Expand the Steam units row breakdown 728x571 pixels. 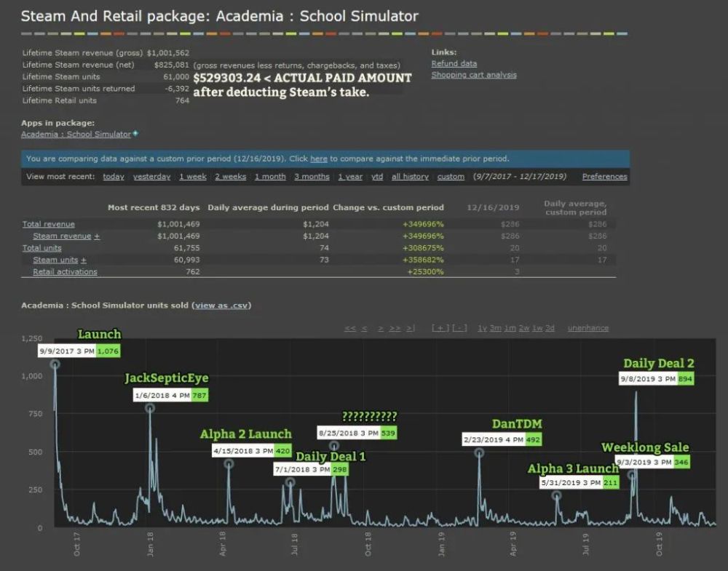84,260
